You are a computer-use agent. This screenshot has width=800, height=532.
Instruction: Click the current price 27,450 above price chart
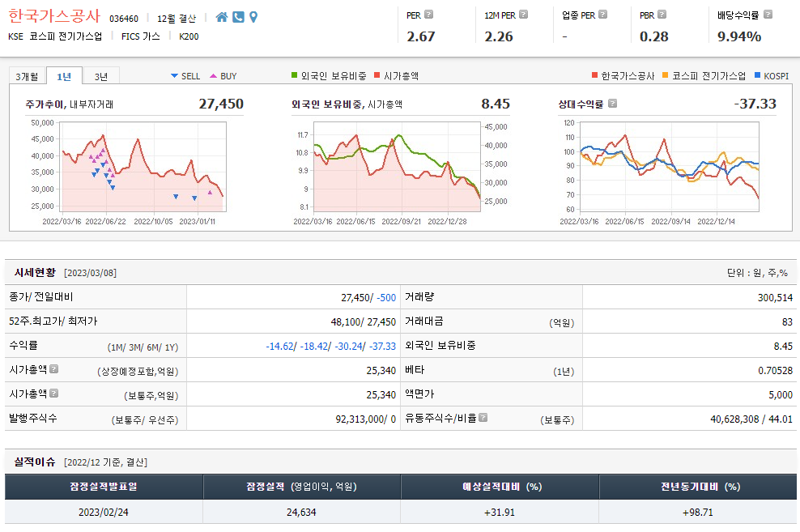click(x=221, y=104)
